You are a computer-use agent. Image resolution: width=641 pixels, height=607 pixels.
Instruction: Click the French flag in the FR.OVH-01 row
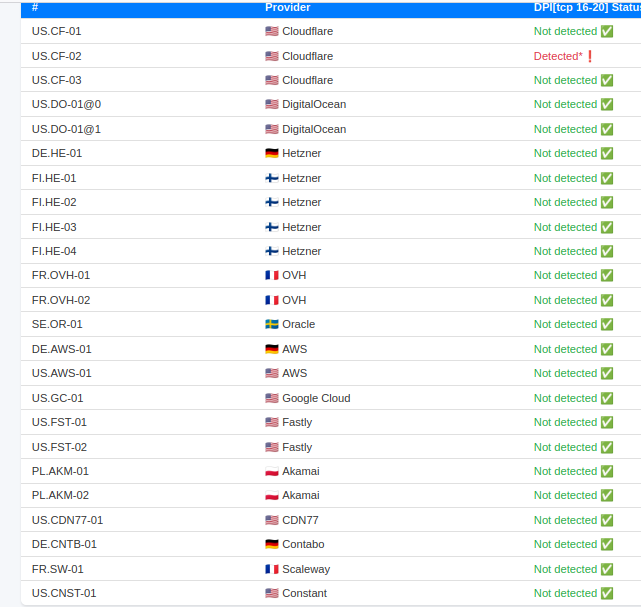(x=272, y=276)
